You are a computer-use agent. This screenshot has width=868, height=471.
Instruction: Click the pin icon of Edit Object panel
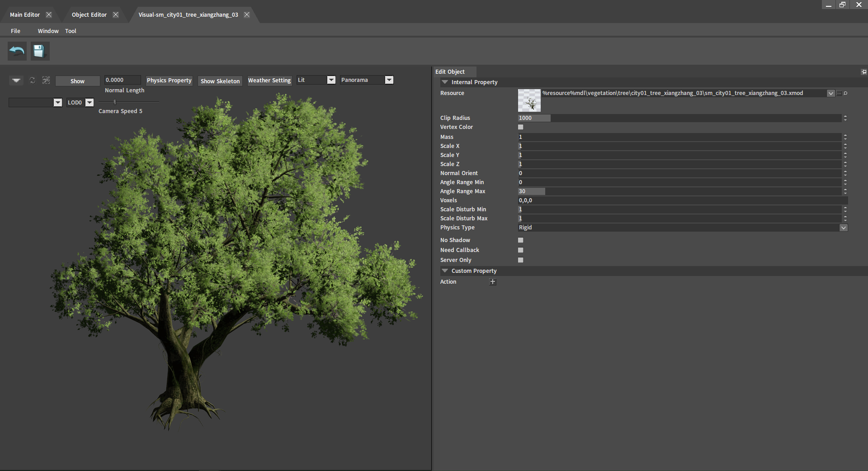863,72
